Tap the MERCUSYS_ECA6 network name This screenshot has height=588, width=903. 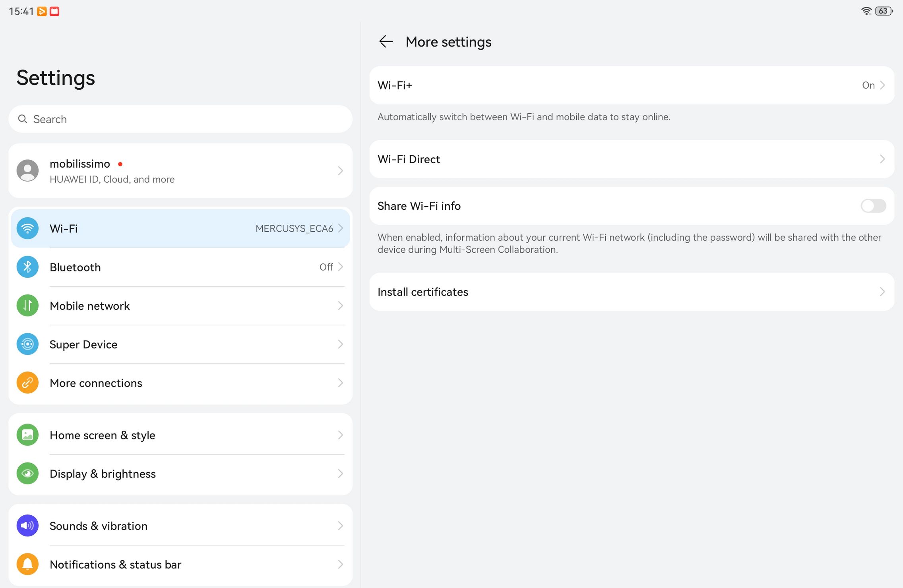tap(294, 228)
